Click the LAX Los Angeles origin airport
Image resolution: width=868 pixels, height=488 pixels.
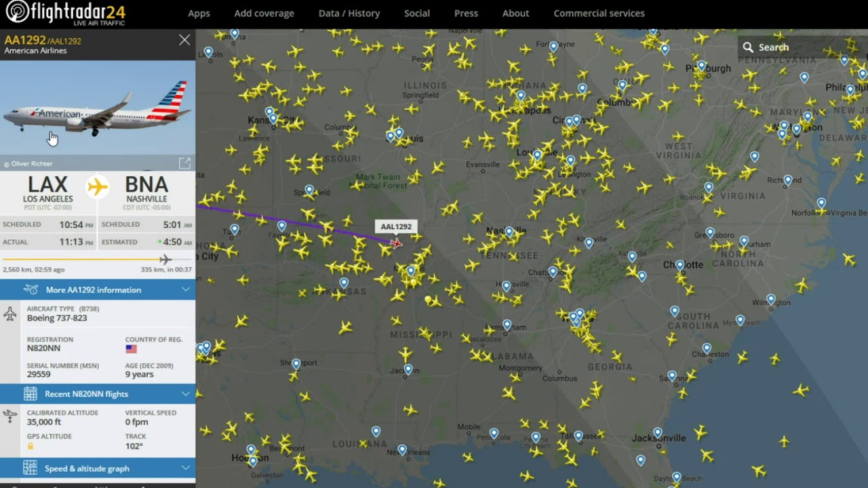[x=47, y=192]
